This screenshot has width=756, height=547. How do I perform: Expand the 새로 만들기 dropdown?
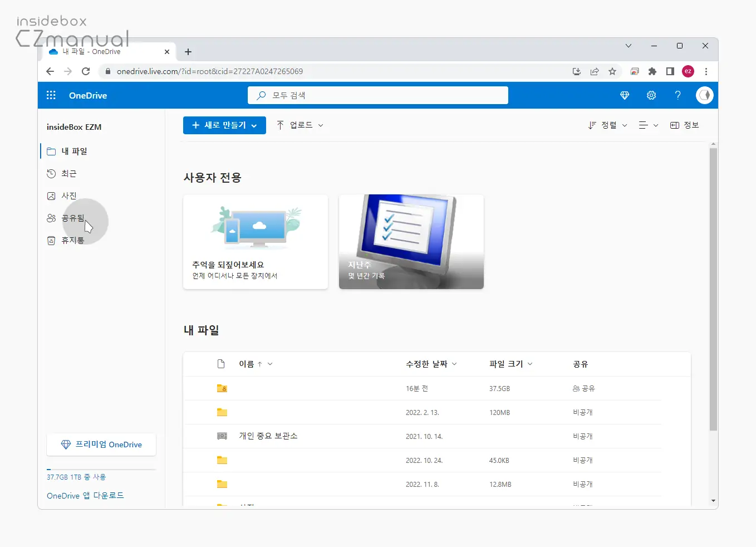point(224,125)
